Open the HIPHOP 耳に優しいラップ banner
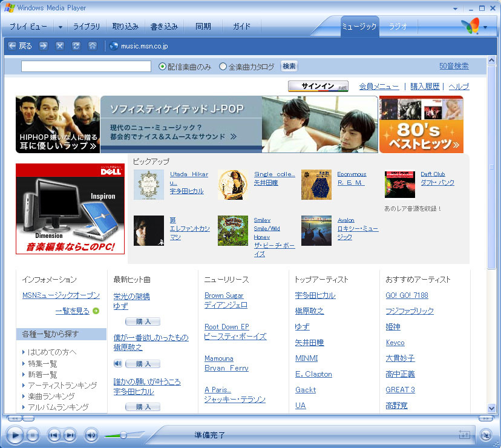 click(x=57, y=124)
